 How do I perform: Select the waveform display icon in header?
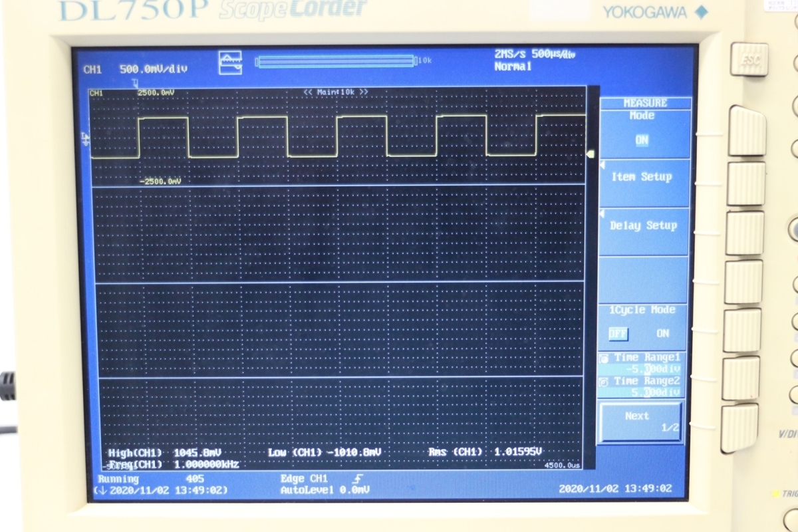230,63
